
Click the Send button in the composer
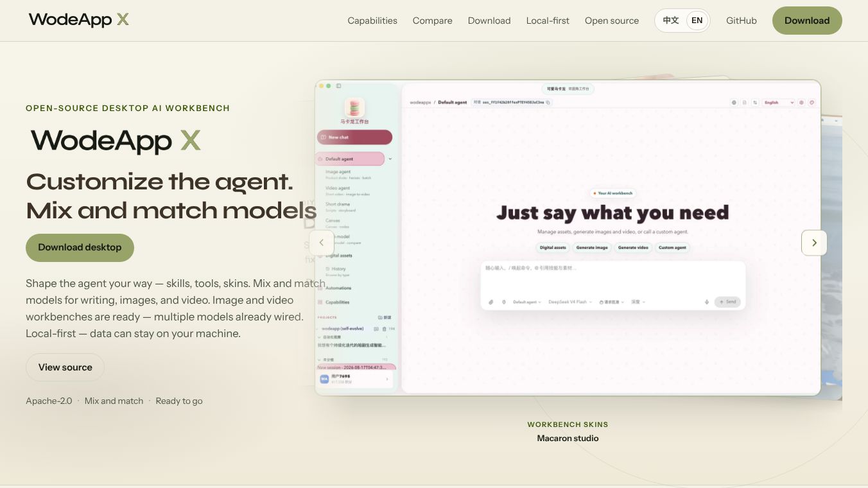coord(727,302)
